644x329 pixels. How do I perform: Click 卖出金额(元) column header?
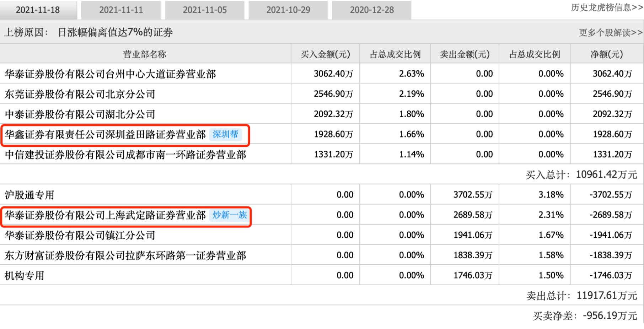point(465,54)
